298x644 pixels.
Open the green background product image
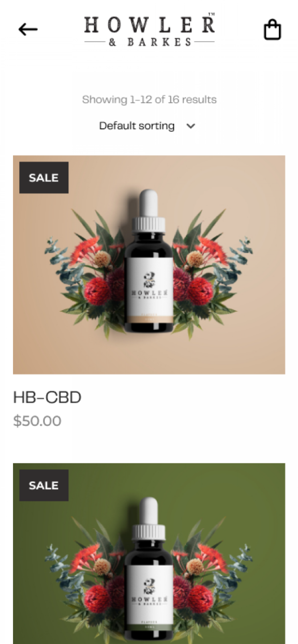coord(149,553)
